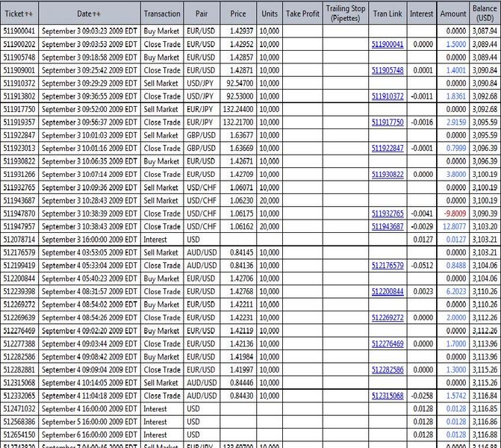The width and height of the screenshot is (501, 448).
Task: Click the Transaction column header
Action: pos(161,13)
